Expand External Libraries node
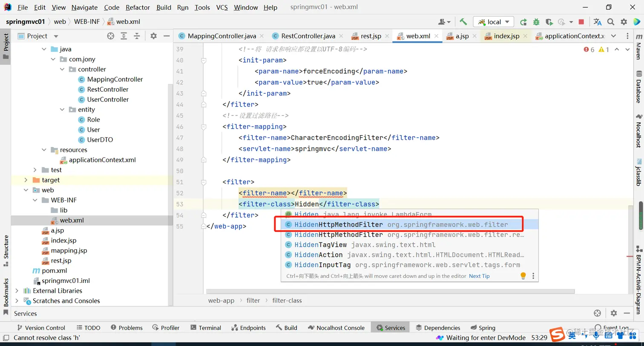This screenshot has height=346, width=644. [x=17, y=291]
